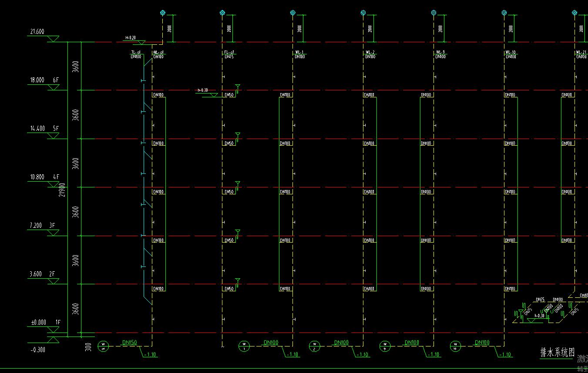
Task: Click the H-0.20 elevation marker triangle
Action: click(x=141, y=42)
